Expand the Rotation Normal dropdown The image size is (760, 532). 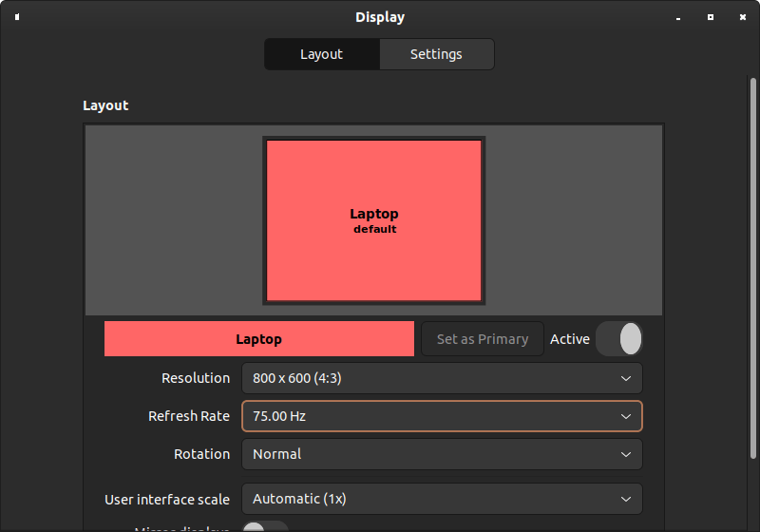(x=442, y=454)
